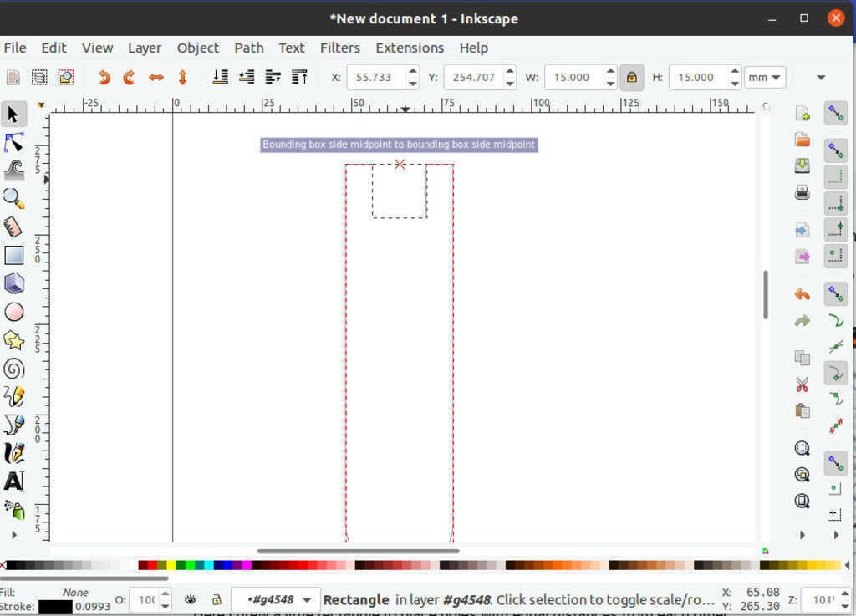Select the Pencil freehand tool
856x616 pixels.
pyautogui.click(x=13, y=397)
